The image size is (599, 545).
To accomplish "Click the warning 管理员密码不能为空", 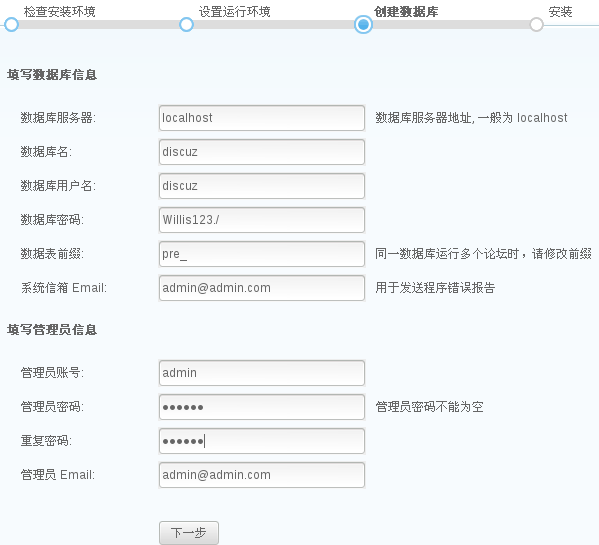I will point(429,407).
